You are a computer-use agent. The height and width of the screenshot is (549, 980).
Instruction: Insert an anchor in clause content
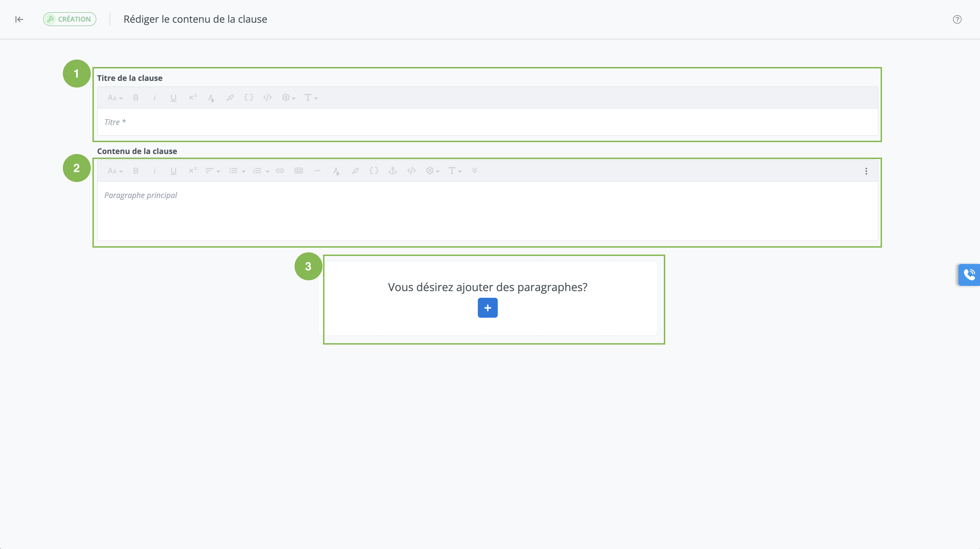coord(393,171)
